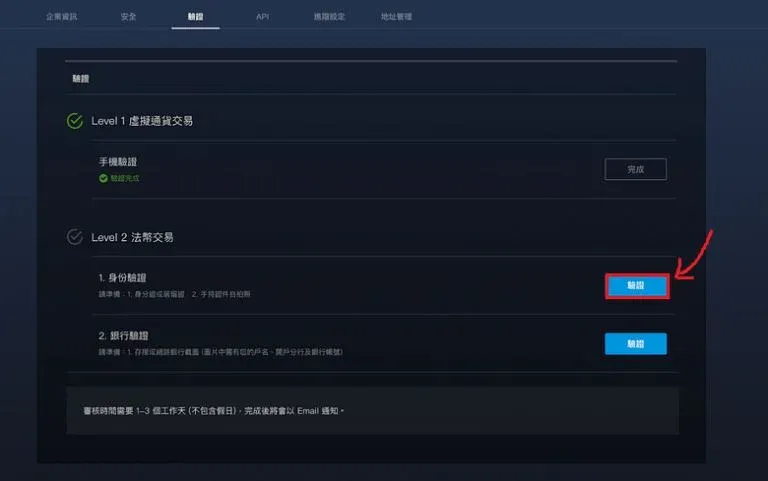
Task: Click the Level 1 green checkmark icon
Action: (75, 120)
